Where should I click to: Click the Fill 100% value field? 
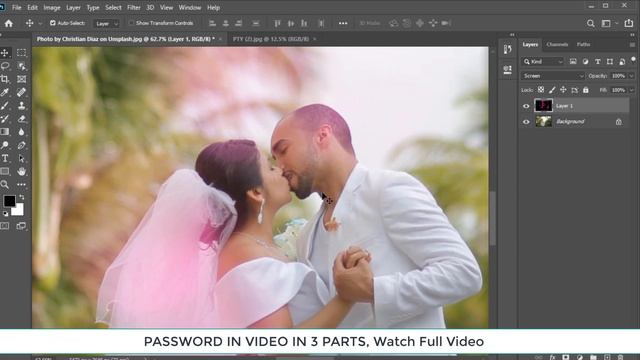[618, 90]
